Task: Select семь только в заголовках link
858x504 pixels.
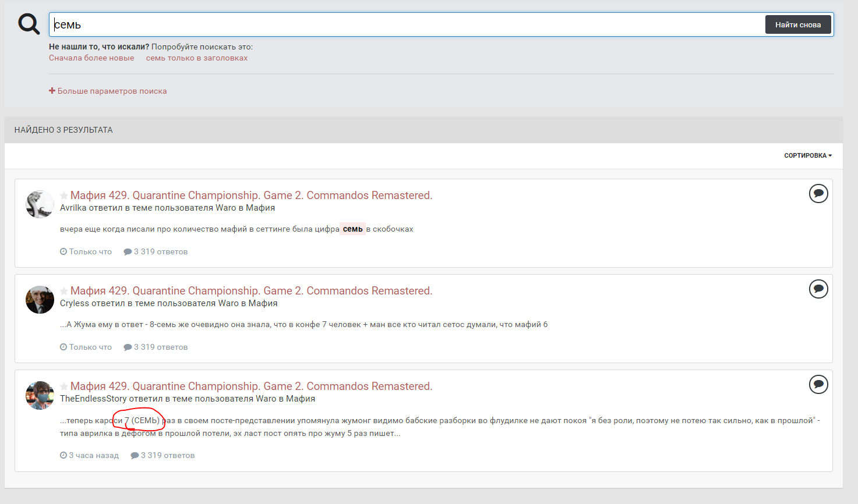Action: pos(197,58)
